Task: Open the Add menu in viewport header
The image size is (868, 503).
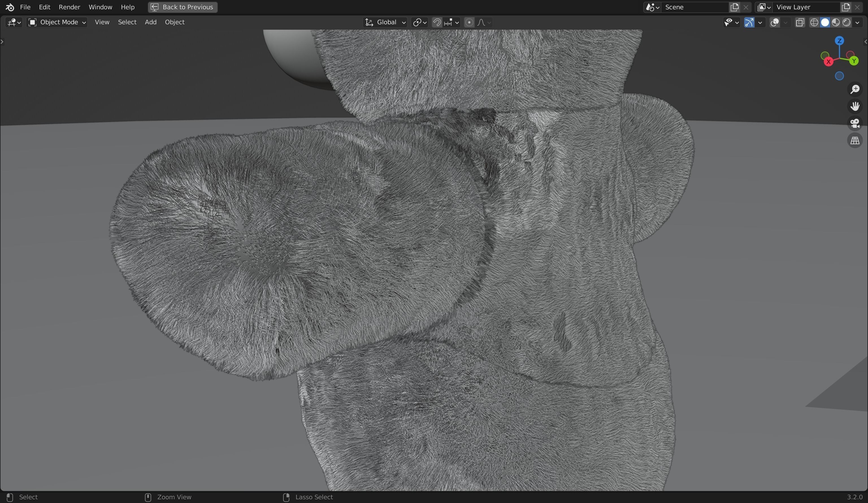Action: pyautogui.click(x=151, y=22)
